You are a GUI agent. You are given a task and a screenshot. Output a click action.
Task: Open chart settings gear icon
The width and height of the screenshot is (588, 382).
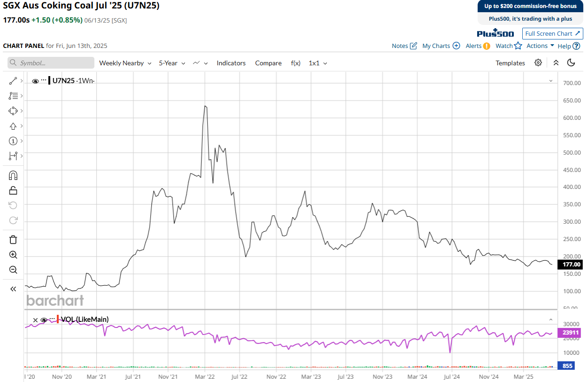click(x=538, y=63)
